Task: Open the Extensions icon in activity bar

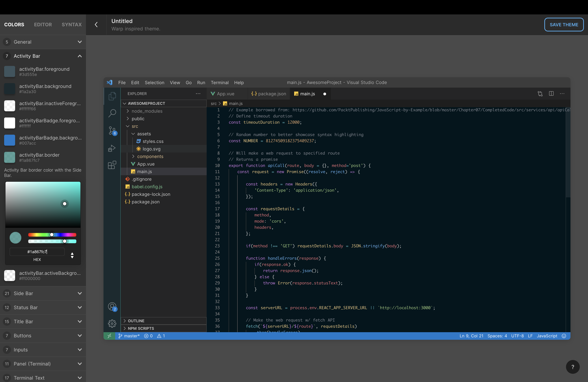Action: 112,165
